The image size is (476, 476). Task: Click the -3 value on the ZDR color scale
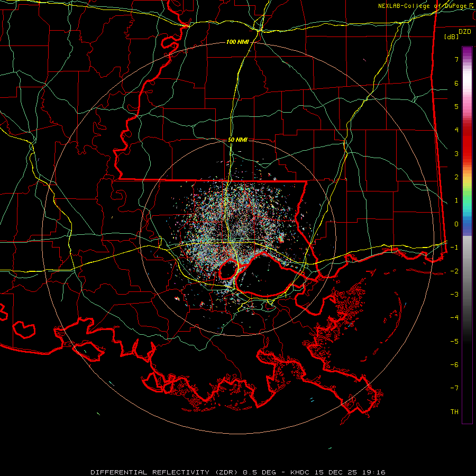coord(454,295)
